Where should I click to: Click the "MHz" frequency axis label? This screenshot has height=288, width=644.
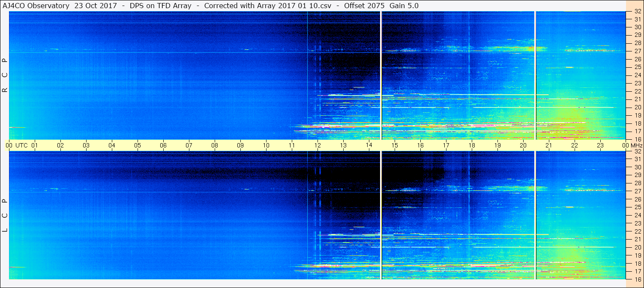[637, 145]
